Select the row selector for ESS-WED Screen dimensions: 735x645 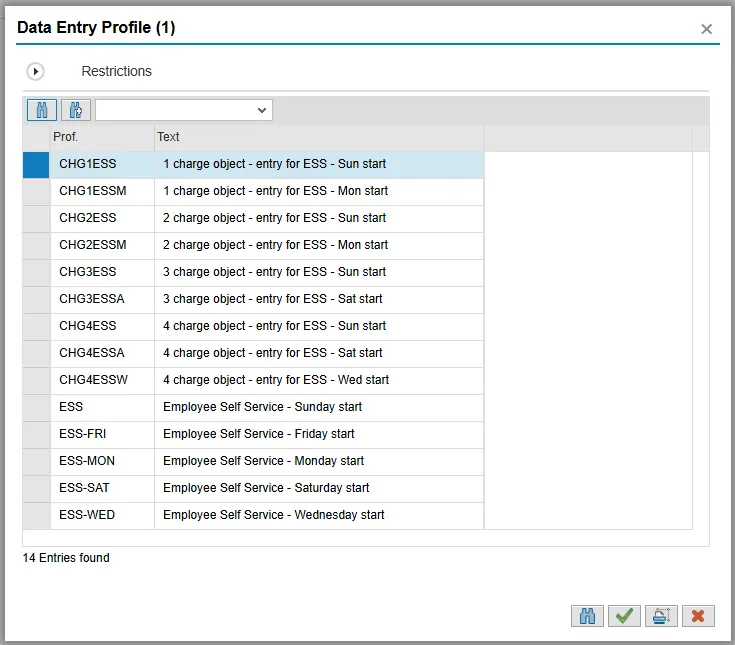point(36,515)
